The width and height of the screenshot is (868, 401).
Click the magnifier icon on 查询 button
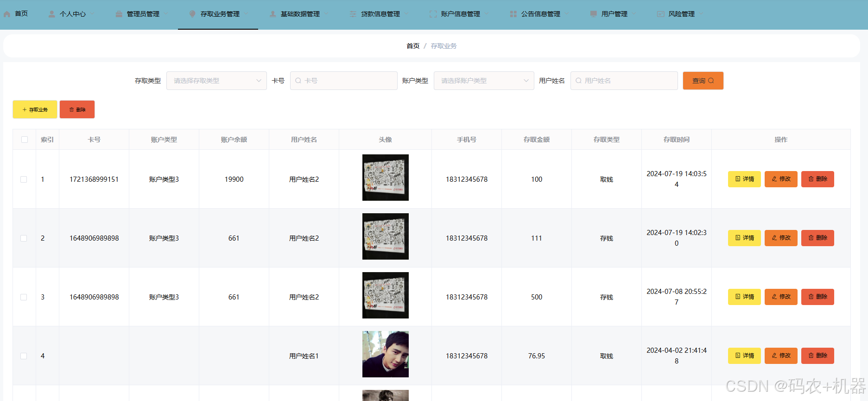click(711, 81)
